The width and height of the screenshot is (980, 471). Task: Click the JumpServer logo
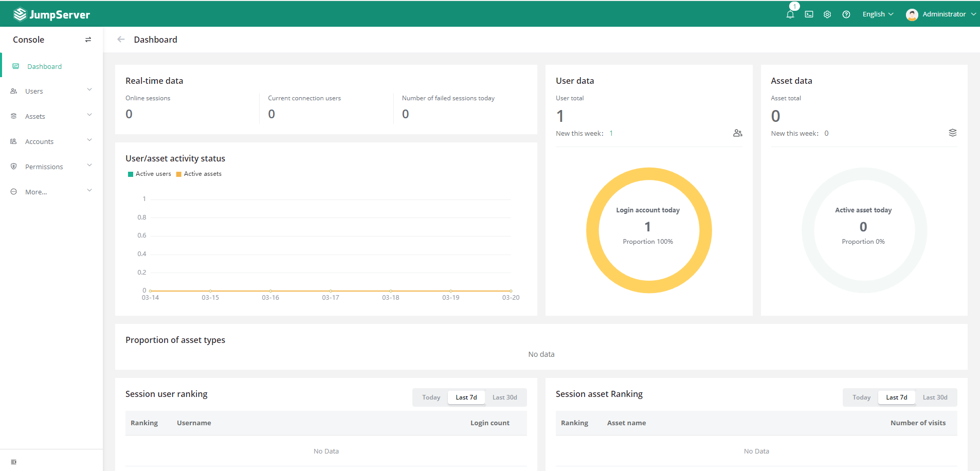tap(51, 14)
